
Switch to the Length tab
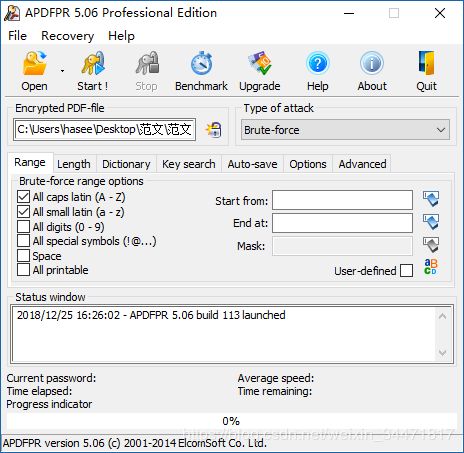(x=74, y=164)
